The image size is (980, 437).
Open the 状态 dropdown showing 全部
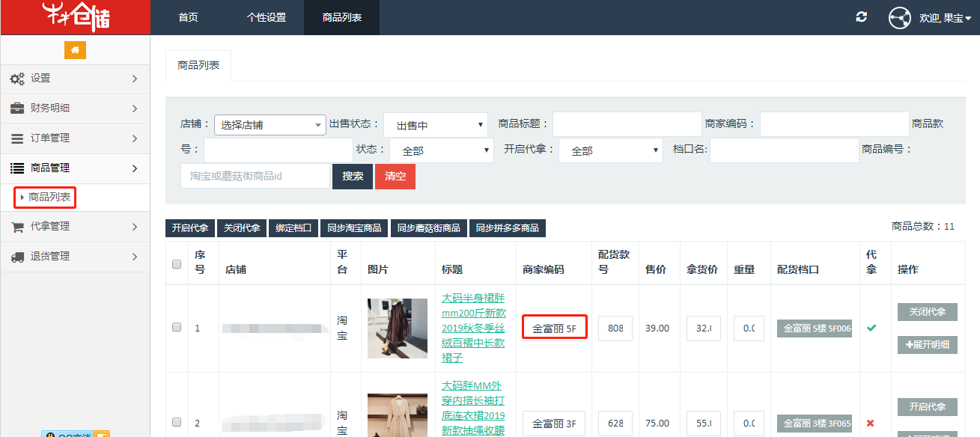point(441,150)
